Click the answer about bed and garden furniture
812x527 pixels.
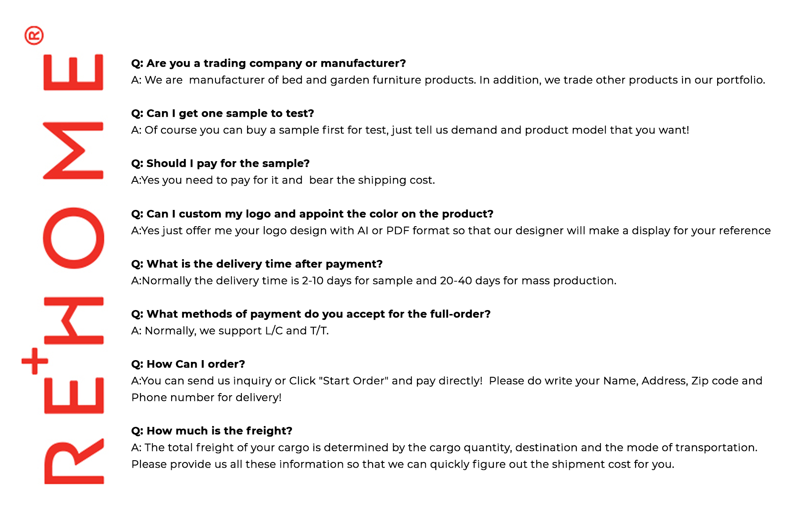pyautogui.click(x=448, y=80)
